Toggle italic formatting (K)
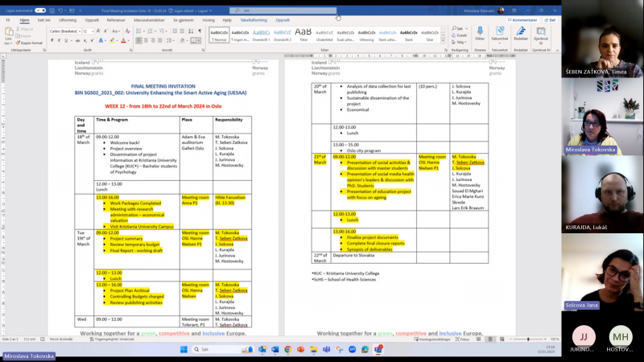This screenshot has height=362, width=644. (59, 41)
